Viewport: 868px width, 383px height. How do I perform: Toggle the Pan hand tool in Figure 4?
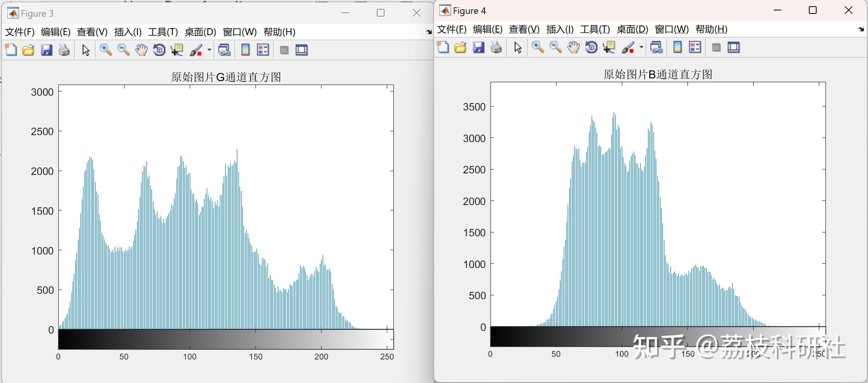click(574, 47)
